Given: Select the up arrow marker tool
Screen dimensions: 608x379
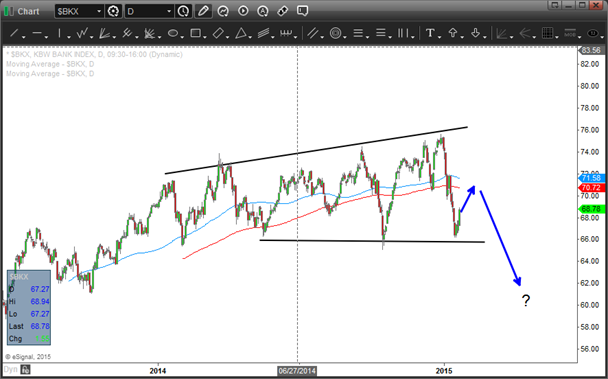Looking at the screenshot, I should 453,33.
